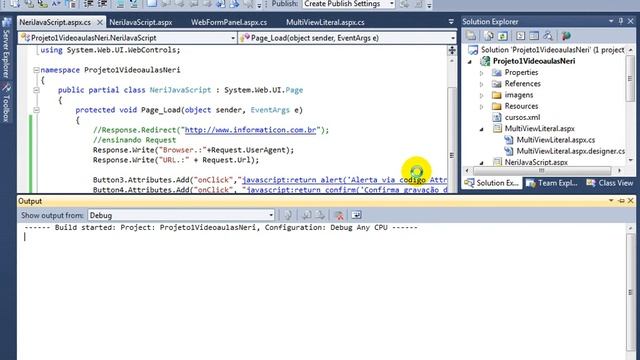The width and height of the screenshot is (640, 360).
Task: Close the NeriJavaScript.aspx.cs tab
Action: pos(100,22)
